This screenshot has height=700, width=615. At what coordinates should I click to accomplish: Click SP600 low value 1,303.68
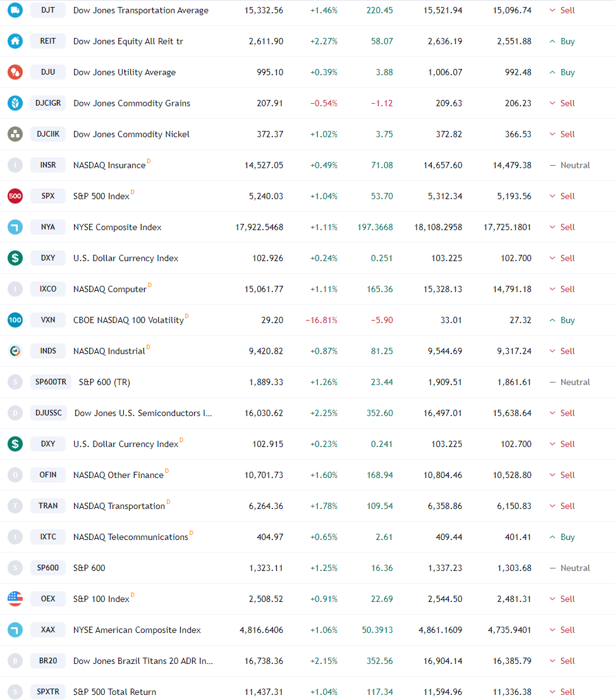(x=514, y=568)
